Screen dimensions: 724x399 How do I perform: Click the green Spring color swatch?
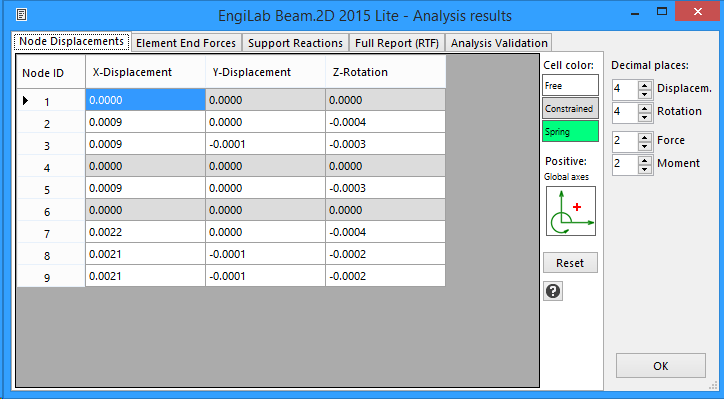[x=570, y=132]
